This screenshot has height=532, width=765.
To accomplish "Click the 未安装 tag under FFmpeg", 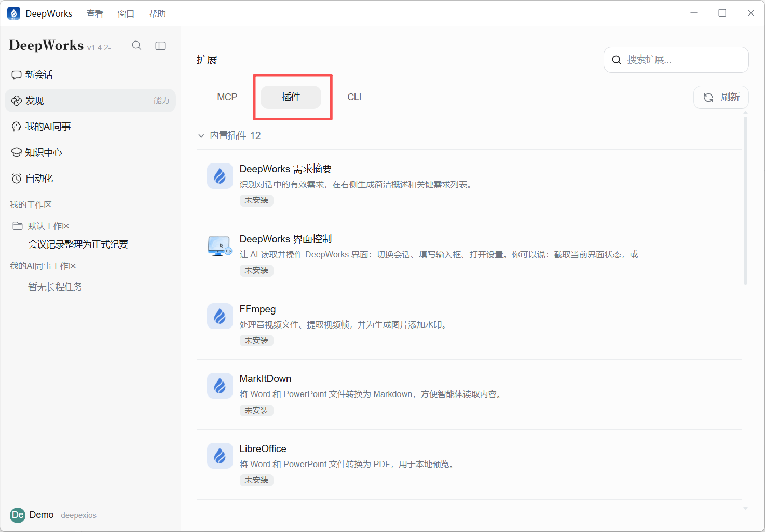I will coord(256,340).
